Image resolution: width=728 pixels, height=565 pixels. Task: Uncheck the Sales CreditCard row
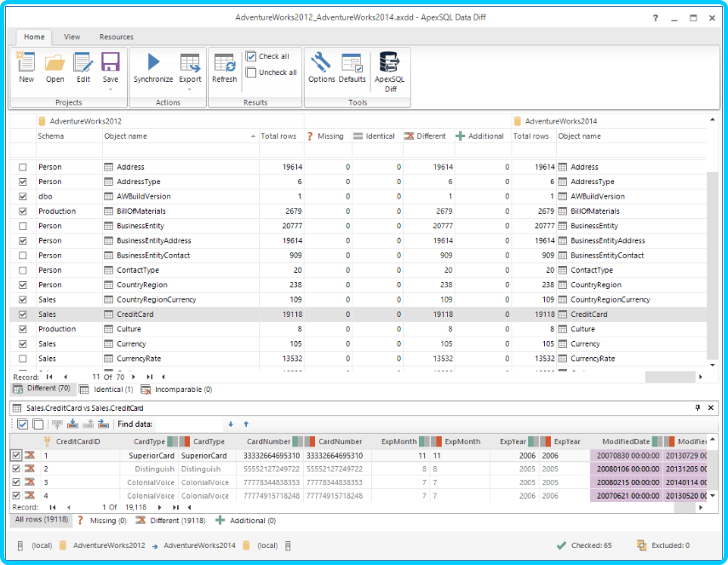coord(23,314)
